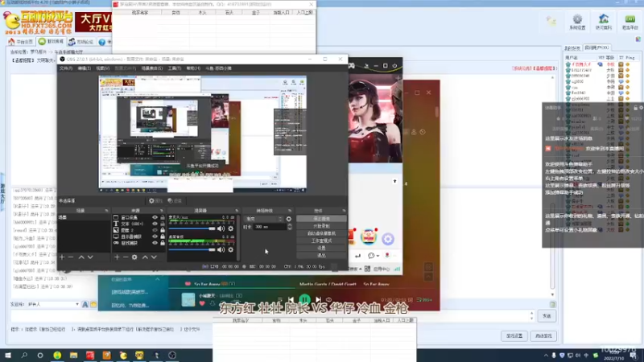The image size is (644, 362).
Task: Toggle lock on image source row
Action: coord(163,230)
